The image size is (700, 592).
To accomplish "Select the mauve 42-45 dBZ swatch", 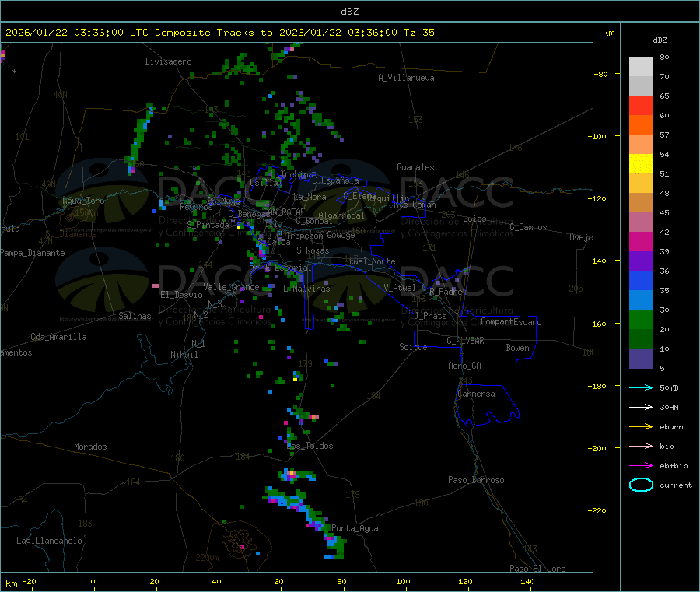I will point(641,222).
